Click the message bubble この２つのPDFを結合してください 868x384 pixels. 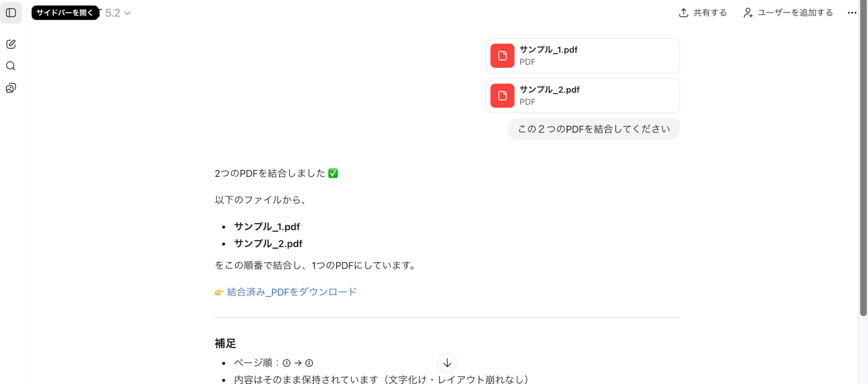(x=594, y=129)
